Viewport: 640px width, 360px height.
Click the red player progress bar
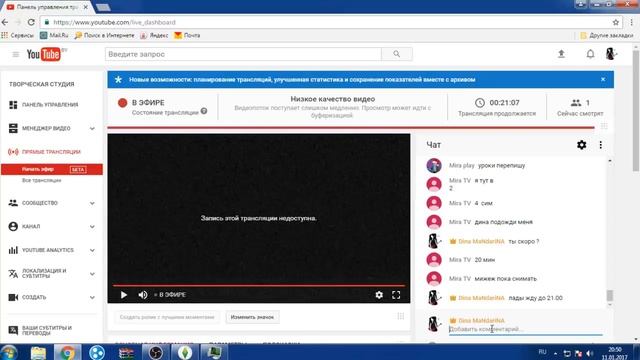[259, 285]
